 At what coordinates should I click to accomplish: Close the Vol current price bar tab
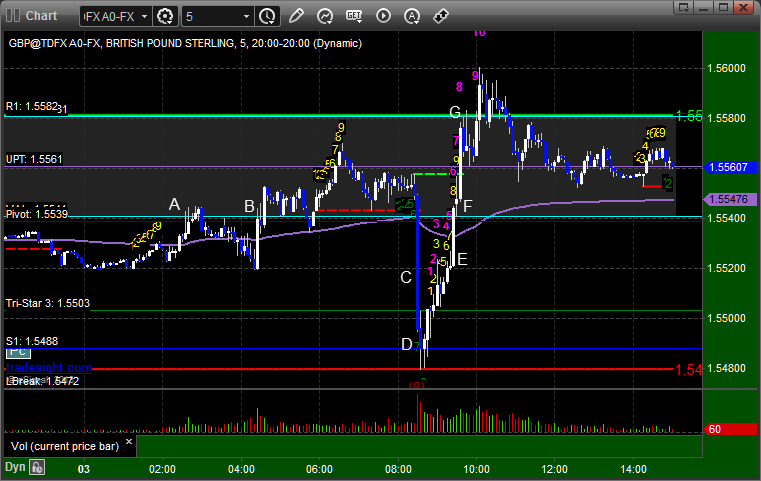pyautogui.click(x=129, y=442)
